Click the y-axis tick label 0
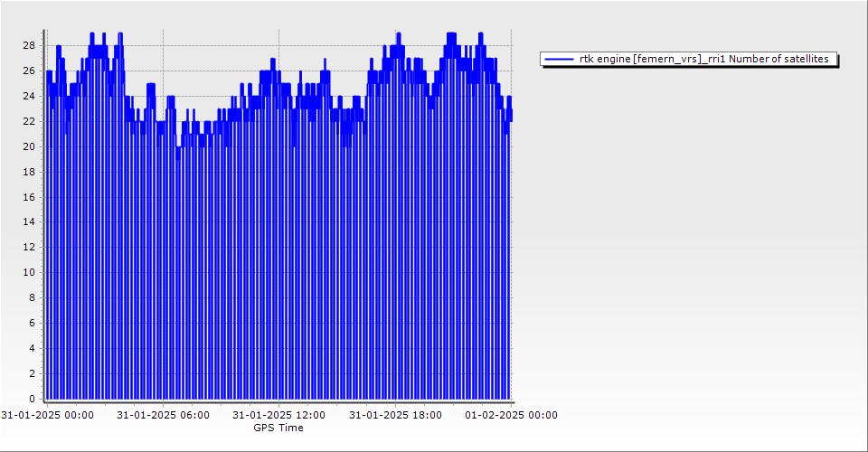 pyautogui.click(x=32, y=399)
